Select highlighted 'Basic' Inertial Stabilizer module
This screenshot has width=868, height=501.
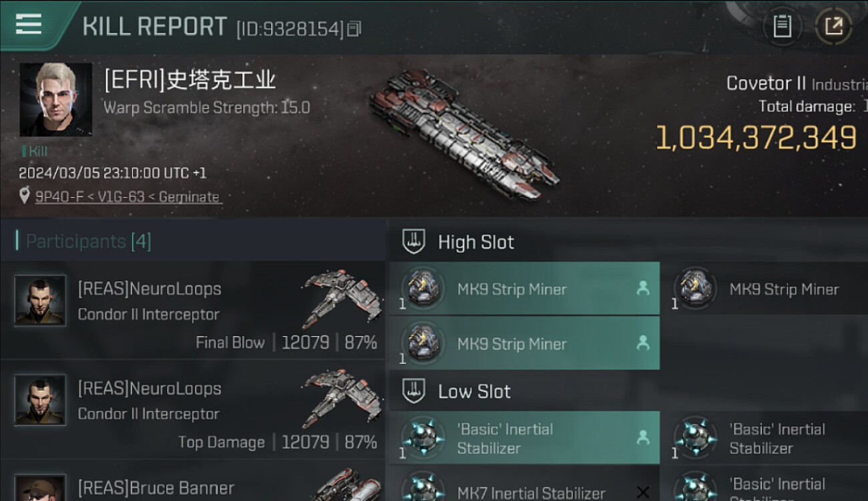tap(524, 438)
